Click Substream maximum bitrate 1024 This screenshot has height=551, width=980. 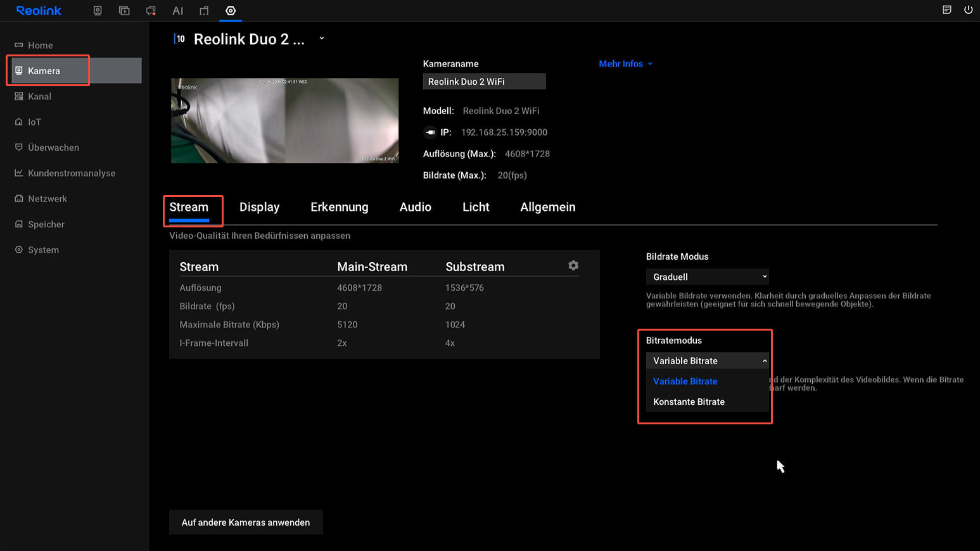pos(455,324)
